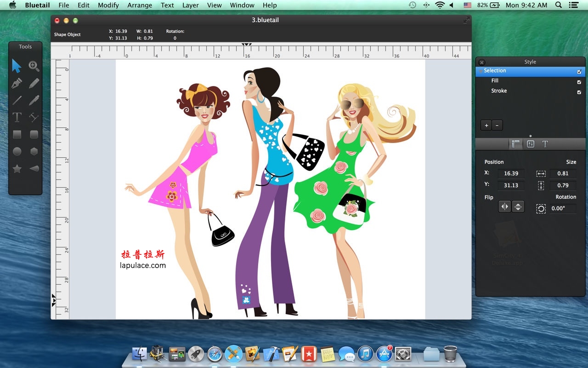
Task: Select the Star shape tool
Action: 17,169
